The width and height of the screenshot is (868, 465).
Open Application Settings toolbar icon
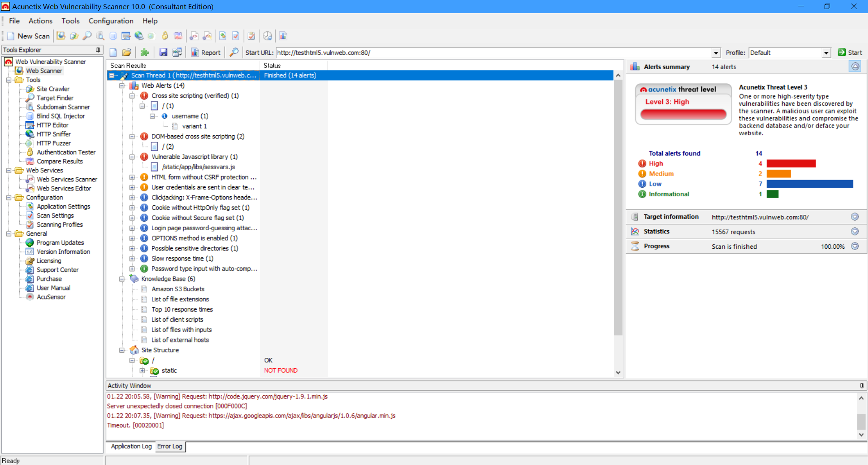click(223, 36)
